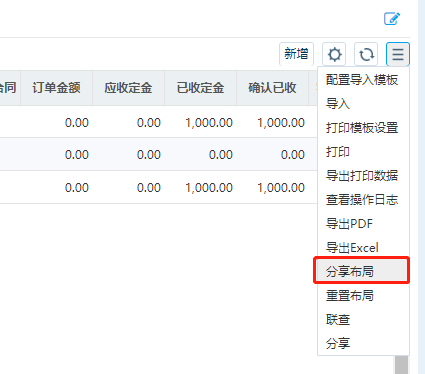Click second row 应收定金 value 0.00

[149, 155]
